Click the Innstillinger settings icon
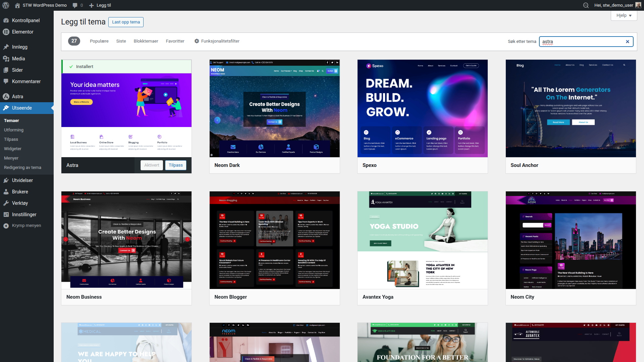The image size is (644, 362). click(6, 215)
